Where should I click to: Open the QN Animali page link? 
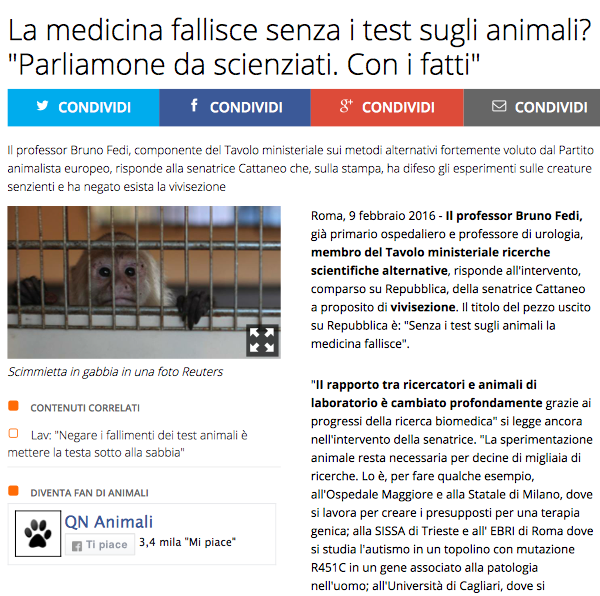pyautogui.click(x=109, y=522)
